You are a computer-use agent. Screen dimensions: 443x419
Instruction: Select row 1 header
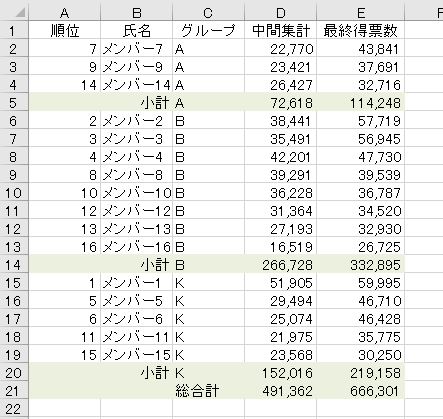[x=14, y=31]
